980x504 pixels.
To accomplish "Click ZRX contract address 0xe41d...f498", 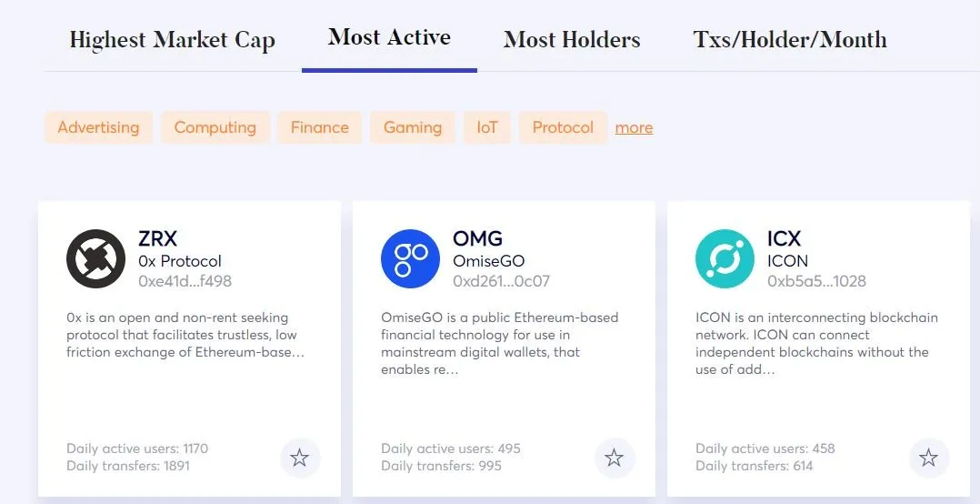I will tap(185, 281).
